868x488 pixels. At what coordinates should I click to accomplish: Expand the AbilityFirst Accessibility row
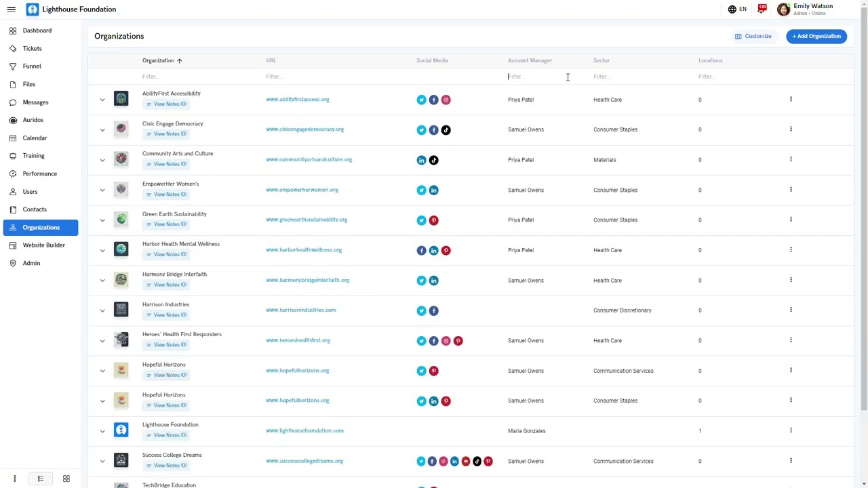coord(102,100)
